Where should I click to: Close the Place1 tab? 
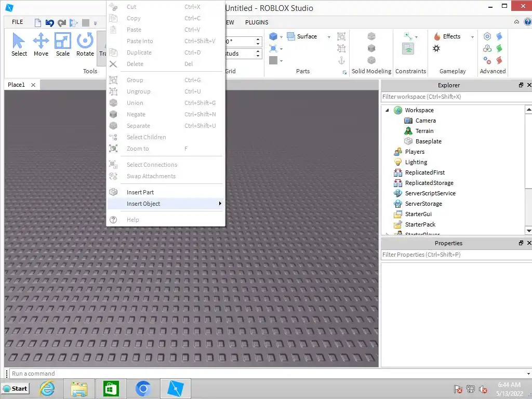click(x=33, y=85)
